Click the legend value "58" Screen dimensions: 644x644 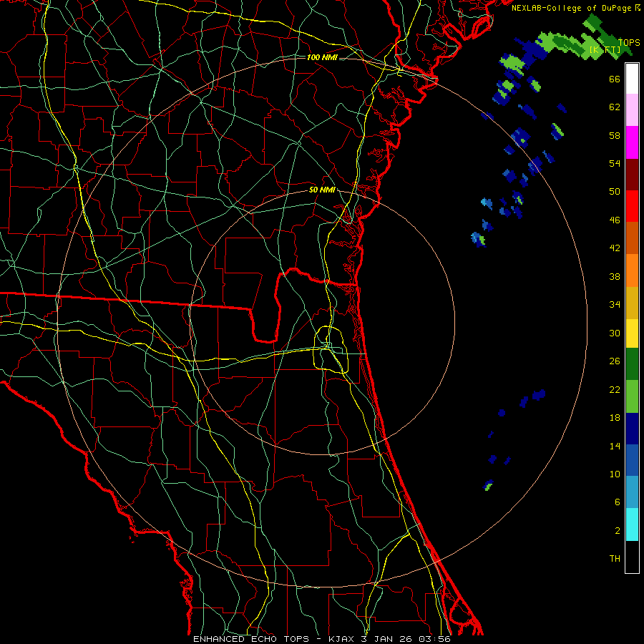(x=615, y=135)
